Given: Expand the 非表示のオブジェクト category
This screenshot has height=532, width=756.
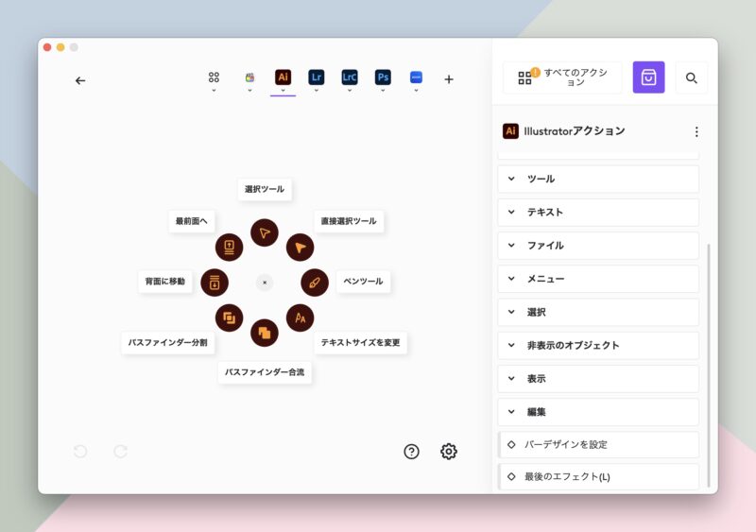Looking at the screenshot, I should [598, 345].
